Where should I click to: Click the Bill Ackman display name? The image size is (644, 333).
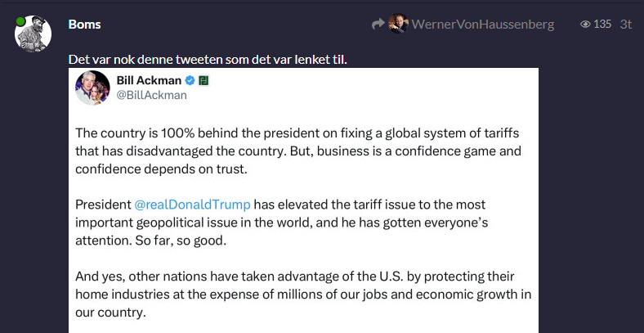pyautogui.click(x=149, y=80)
